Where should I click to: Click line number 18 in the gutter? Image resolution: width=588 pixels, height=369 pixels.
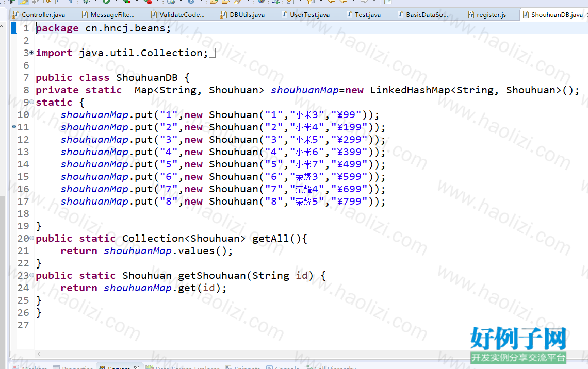23,213
